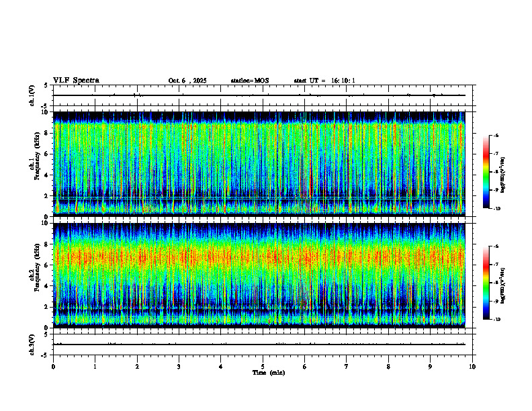Screen dimensions: 532x411
Task: Click the "4" tick on the time axis
Action: (x=221, y=367)
